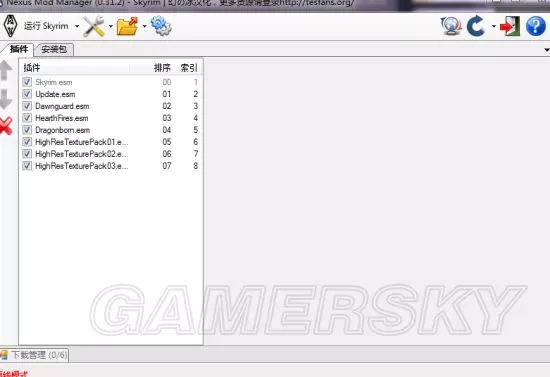
Task: Sort by the 索引 column header
Action: pos(189,68)
